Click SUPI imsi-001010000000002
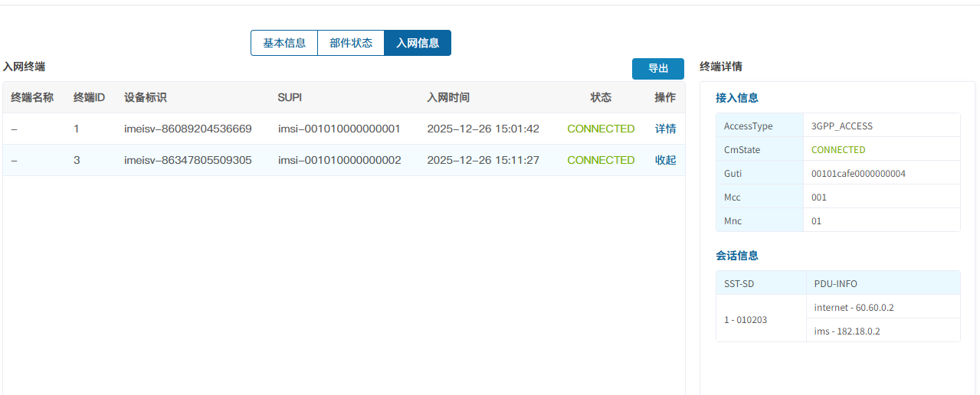The height and width of the screenshot is (395, 980). (x=339, y=160)
